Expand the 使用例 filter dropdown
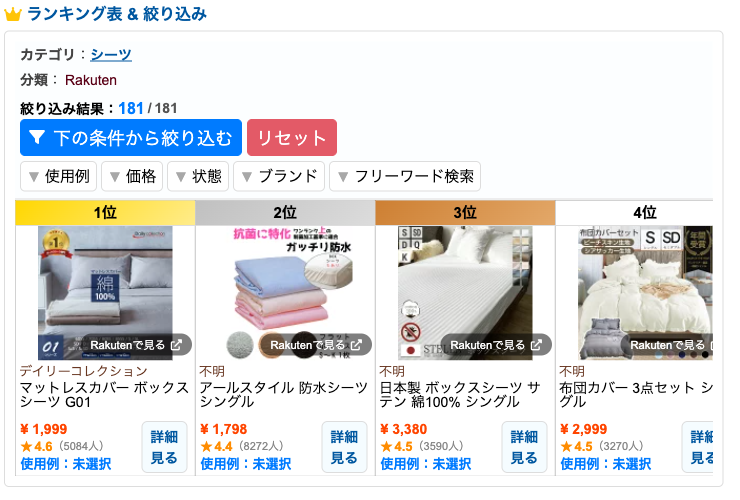The width and height of the screenshot is (740, 500). pos(59,177)
